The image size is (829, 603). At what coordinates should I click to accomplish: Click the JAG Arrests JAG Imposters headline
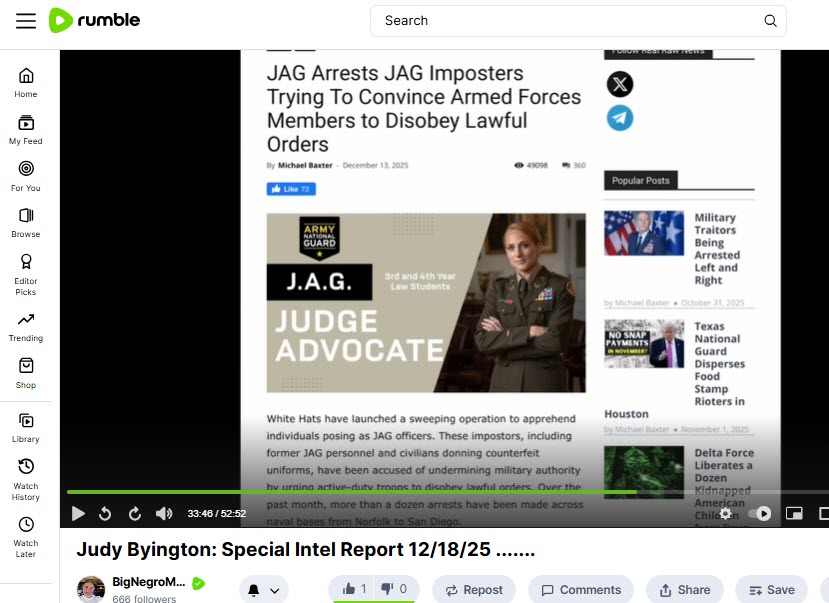pos(423,108)
